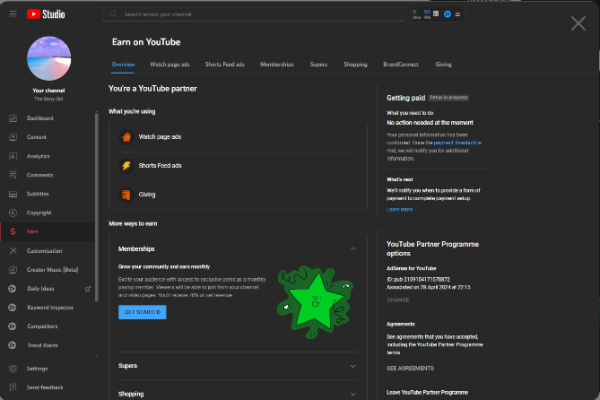Collapse the Memberships section
Viewport: 600px width, 400px height.
pyautogui.click(x=353, y=248)
